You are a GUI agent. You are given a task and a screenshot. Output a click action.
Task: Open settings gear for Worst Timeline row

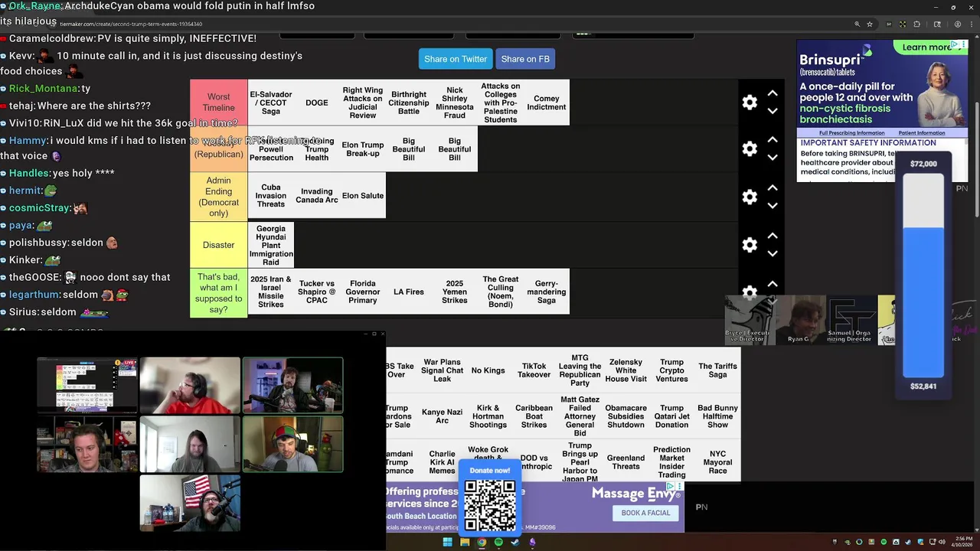click(750, 103)
